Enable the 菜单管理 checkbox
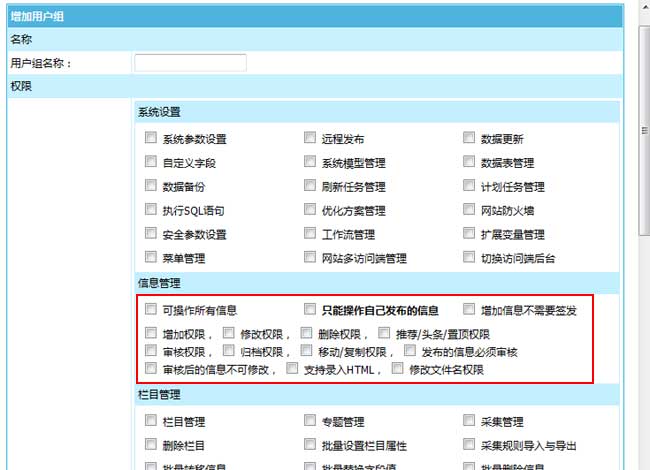 (151, 257)
